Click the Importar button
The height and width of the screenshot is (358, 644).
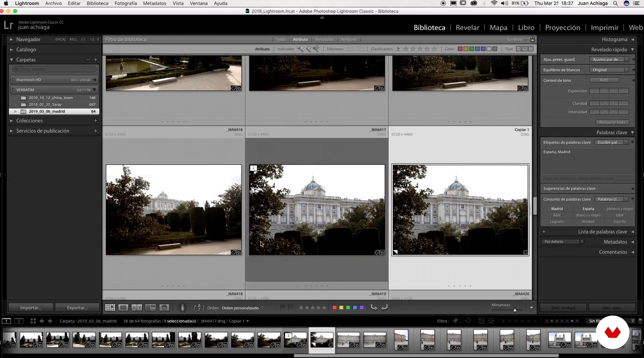click(x=31, y=308)
